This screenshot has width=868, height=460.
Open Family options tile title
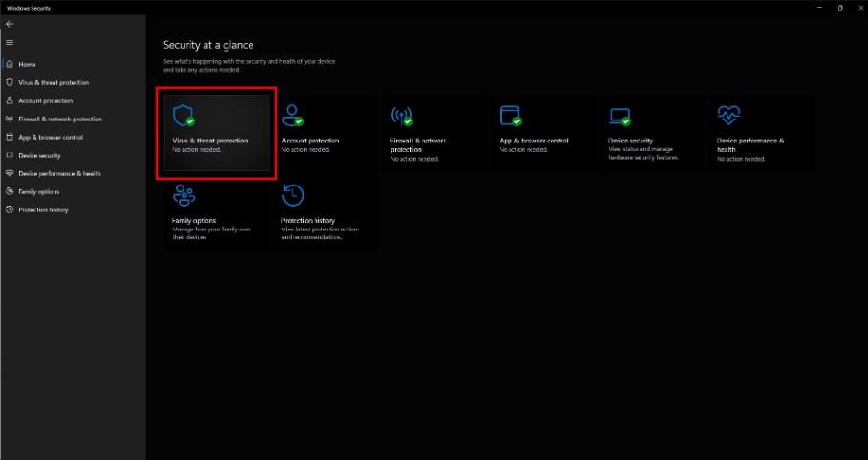click(x=194, y=220)
